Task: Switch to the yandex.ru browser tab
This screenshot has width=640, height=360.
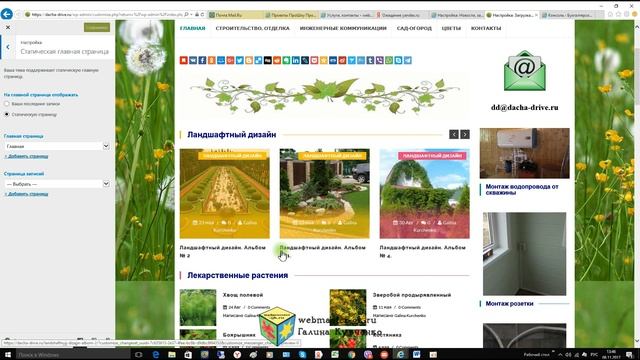Action: click(x=401, y=15)
